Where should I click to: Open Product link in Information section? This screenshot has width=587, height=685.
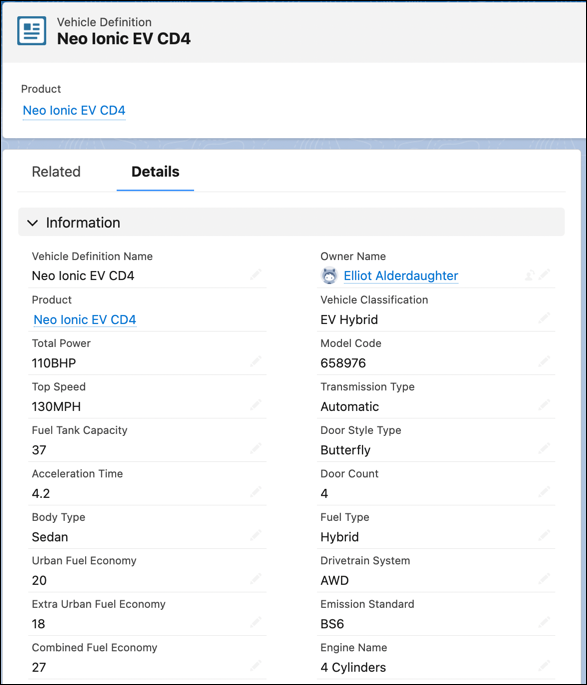click(x=85, y=320)
